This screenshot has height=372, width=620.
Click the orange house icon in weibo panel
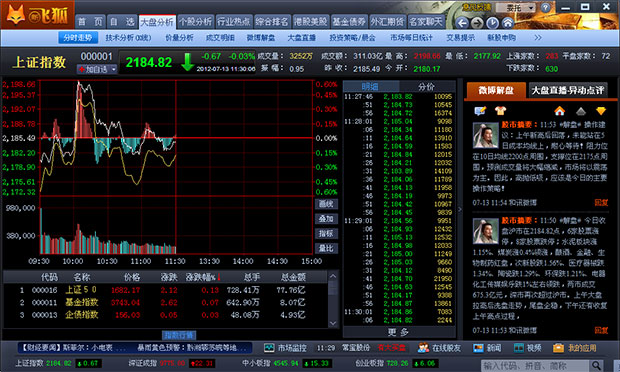tap(560, 111)
